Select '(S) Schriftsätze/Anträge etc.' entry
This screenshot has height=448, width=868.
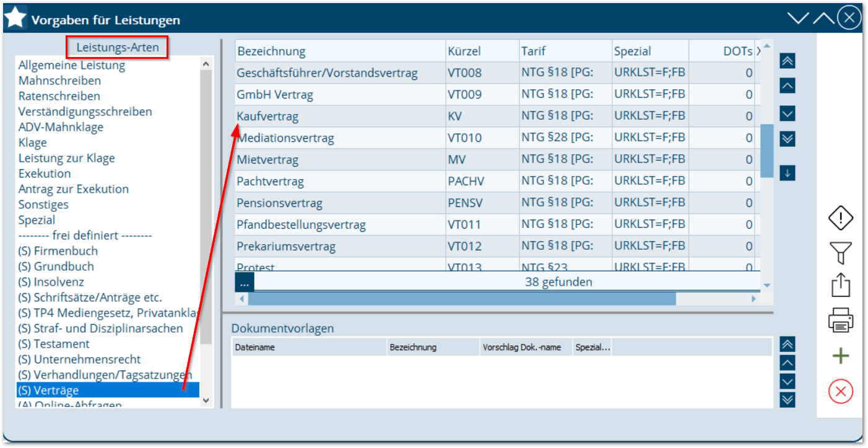tap(90, 297)
